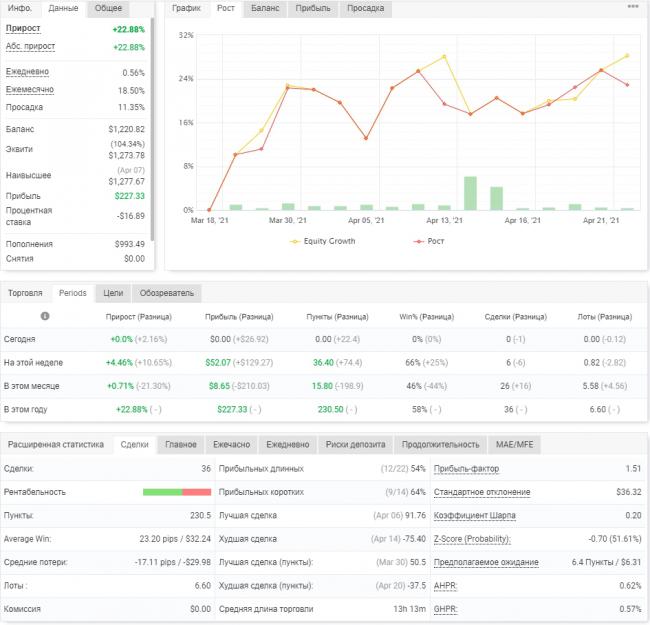Viewport: 650px width, 625px height.
Task: Open the Просадка chart tab
Action: (x=366, y=8)
